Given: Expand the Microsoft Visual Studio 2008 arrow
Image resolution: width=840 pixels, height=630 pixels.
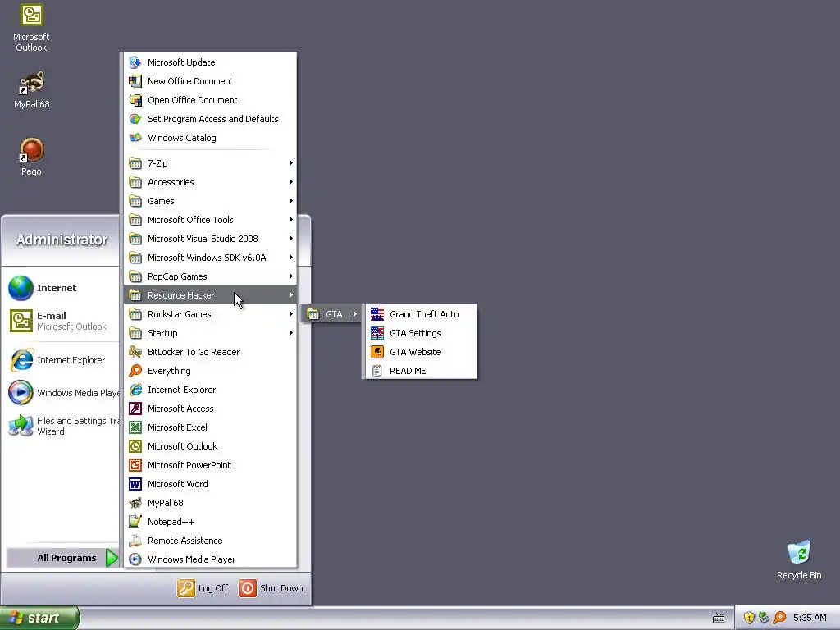Looking at the screenshot, I should (291, 239).
